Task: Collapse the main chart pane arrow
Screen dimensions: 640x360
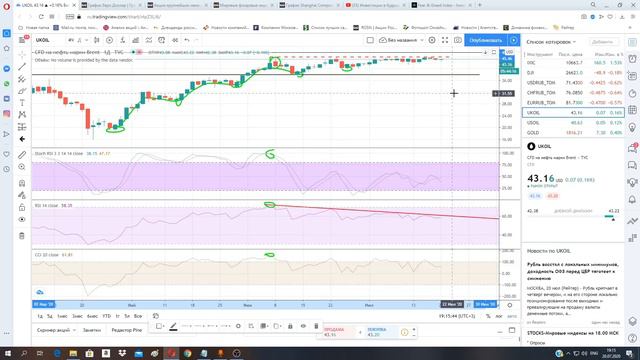Action: point(485,52)
